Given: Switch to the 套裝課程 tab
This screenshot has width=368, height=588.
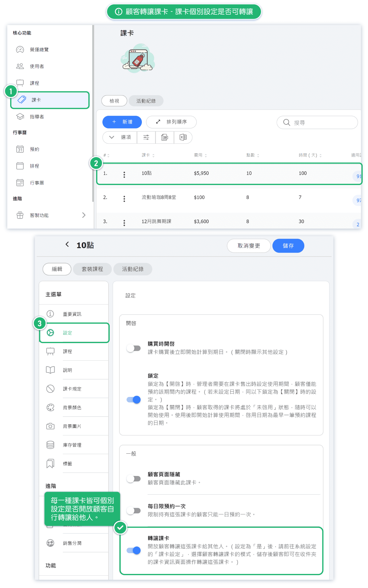Looking at the screenshot, I should click(x=92, y=269).
